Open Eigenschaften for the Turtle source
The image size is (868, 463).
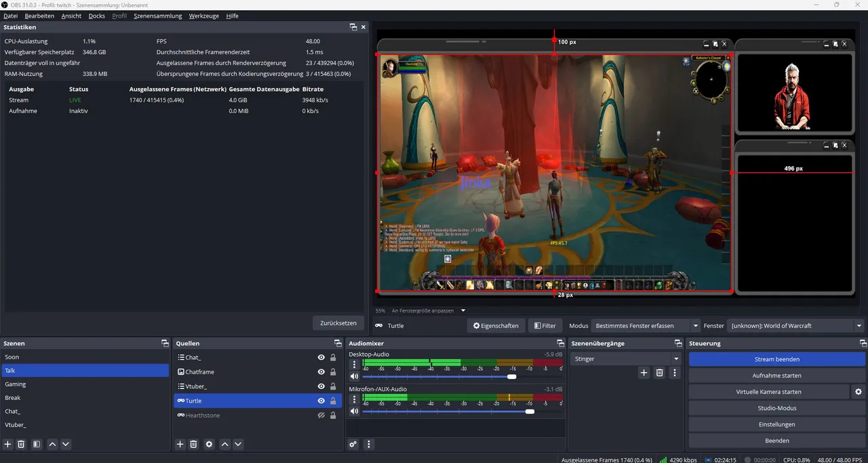pyautogui.click(x=496, y=326)
